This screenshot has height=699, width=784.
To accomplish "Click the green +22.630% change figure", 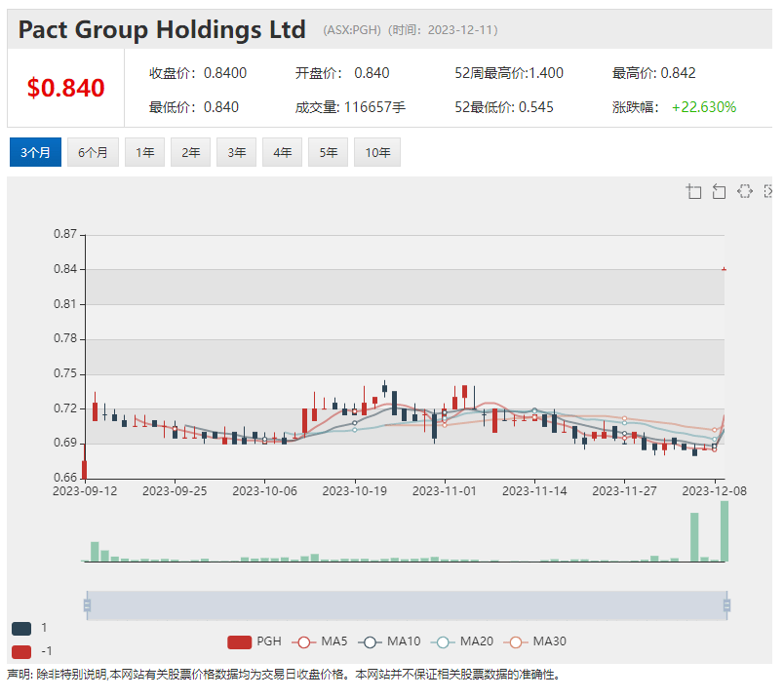I will coord(704,107).
